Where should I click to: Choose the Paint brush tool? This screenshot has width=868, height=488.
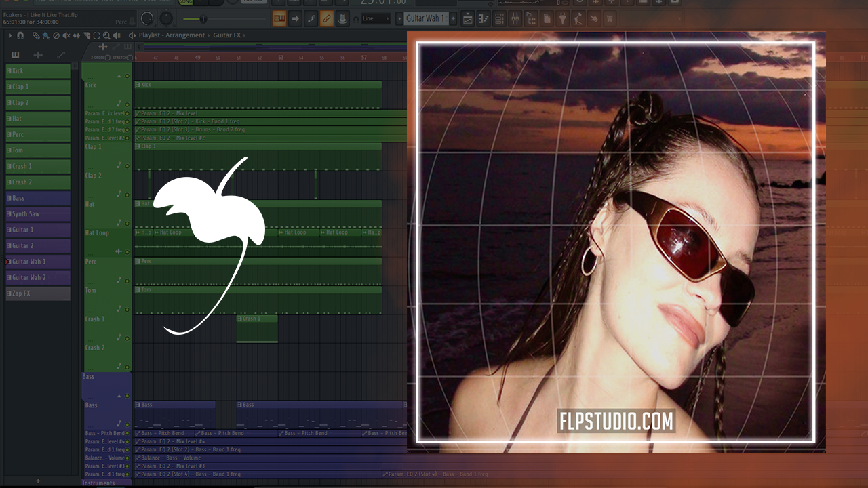[x=45, y=35]
